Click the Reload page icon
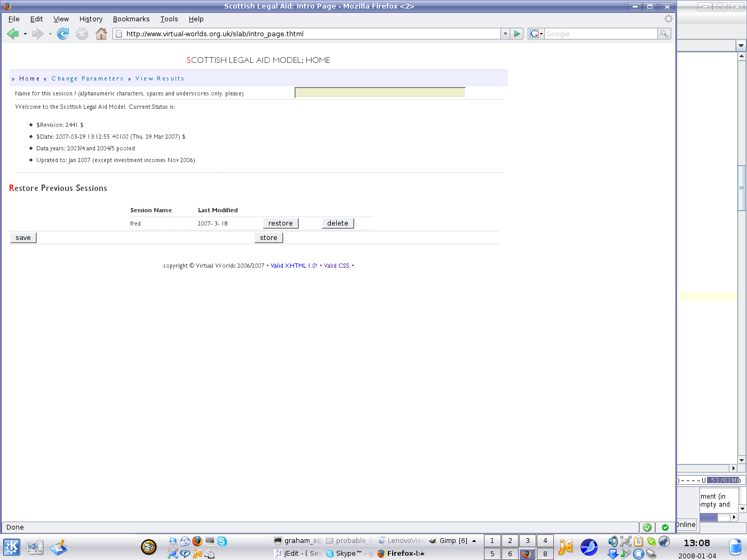Screen dimensions: 747x560 [x=63, y=34]
